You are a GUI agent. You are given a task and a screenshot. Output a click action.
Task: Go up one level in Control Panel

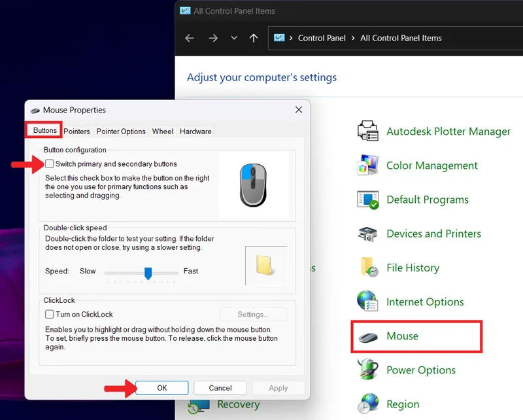click(x=254, y=38)
